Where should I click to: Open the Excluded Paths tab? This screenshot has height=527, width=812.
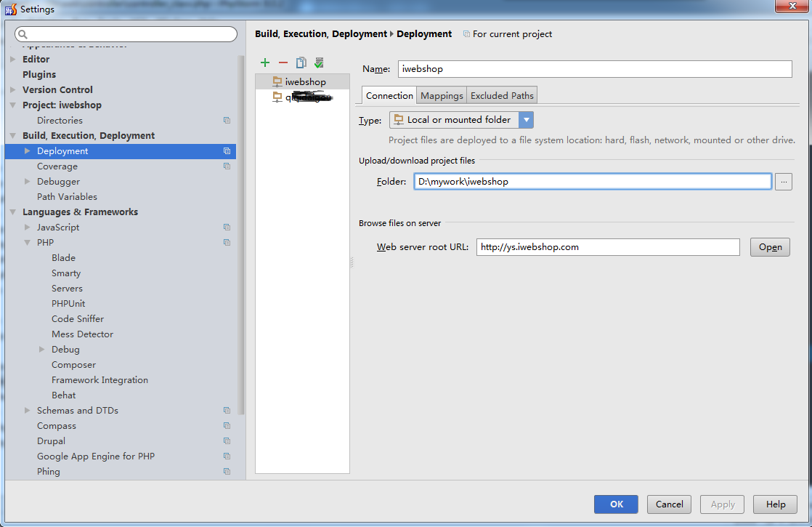pos(502,94)
